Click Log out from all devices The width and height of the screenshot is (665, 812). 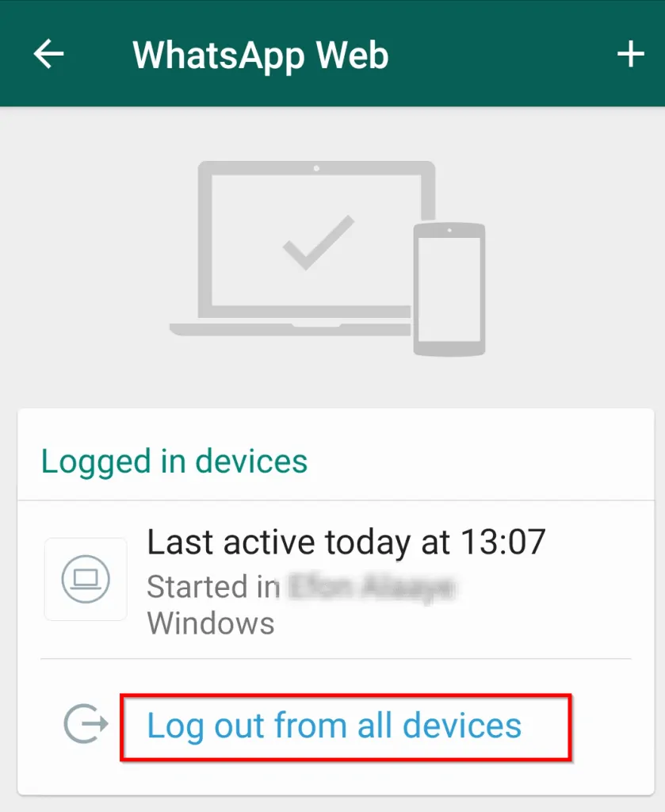(x=334, y=726)
